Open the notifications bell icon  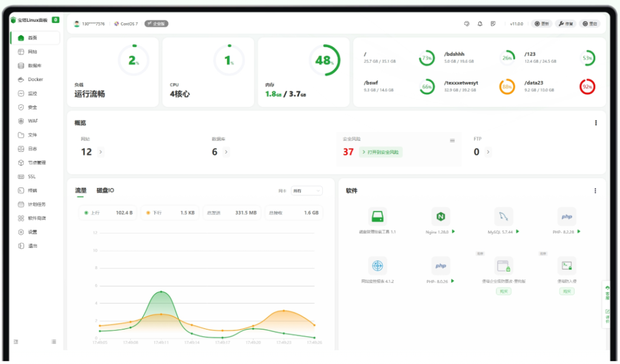click(x=480, y=24)
